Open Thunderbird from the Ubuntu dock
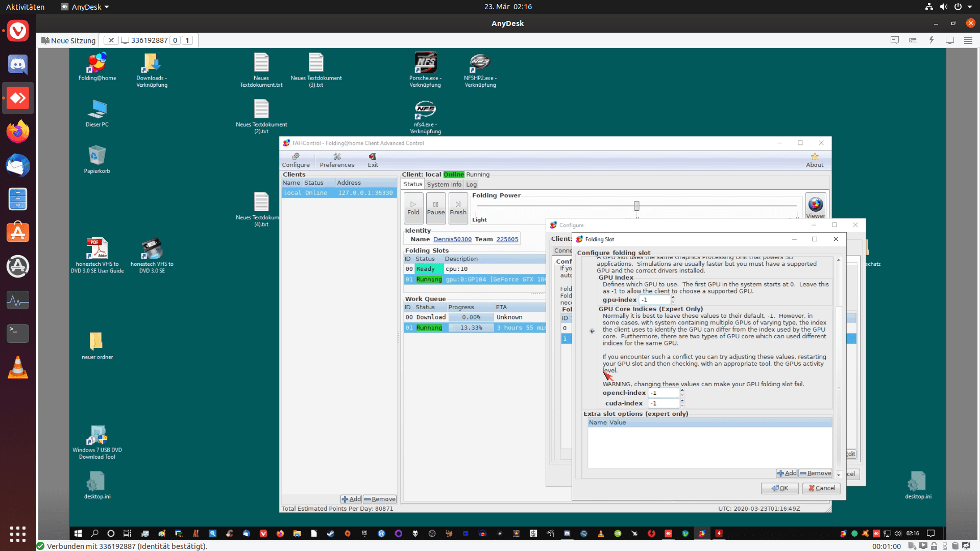The image size is (980, 551). 18,165
